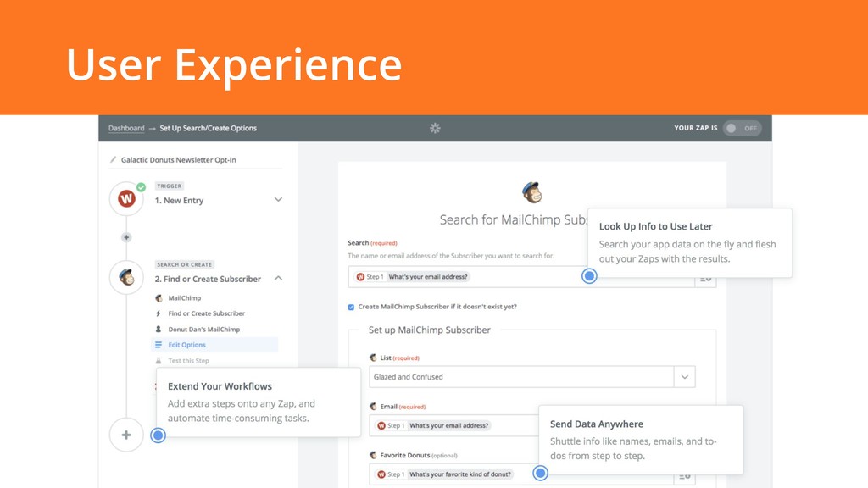Image resolution: width=868 pixels, height=488 pixels.
Task: Select the Wufoo trigger app icon
Action: pyautogui.click(x=127, y=198)
